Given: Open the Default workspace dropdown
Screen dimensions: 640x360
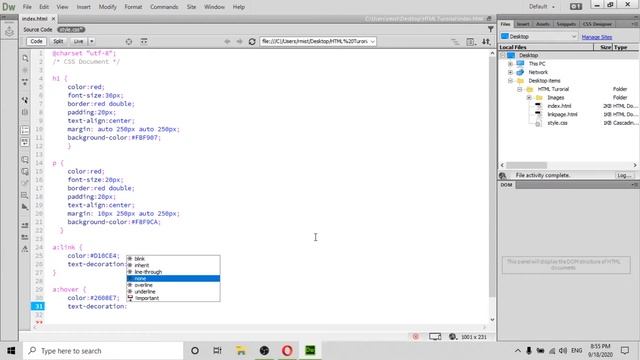Looking at the screenshot, I should (542, 7).
